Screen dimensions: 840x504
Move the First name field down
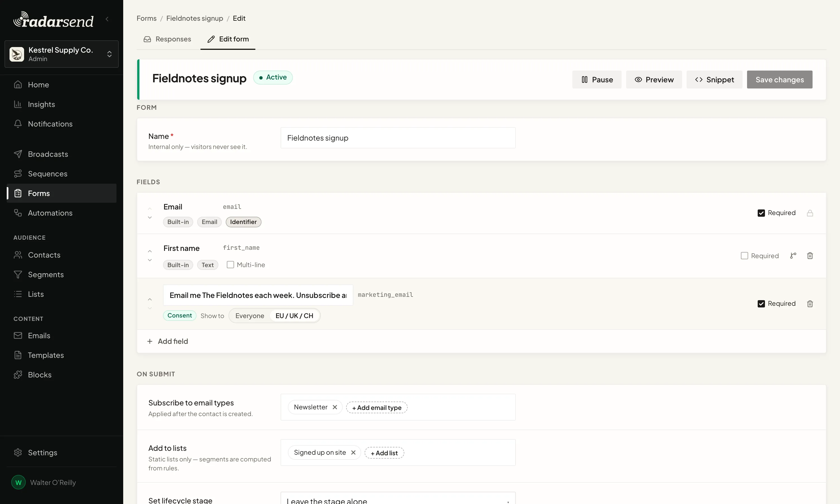[150, 260]
